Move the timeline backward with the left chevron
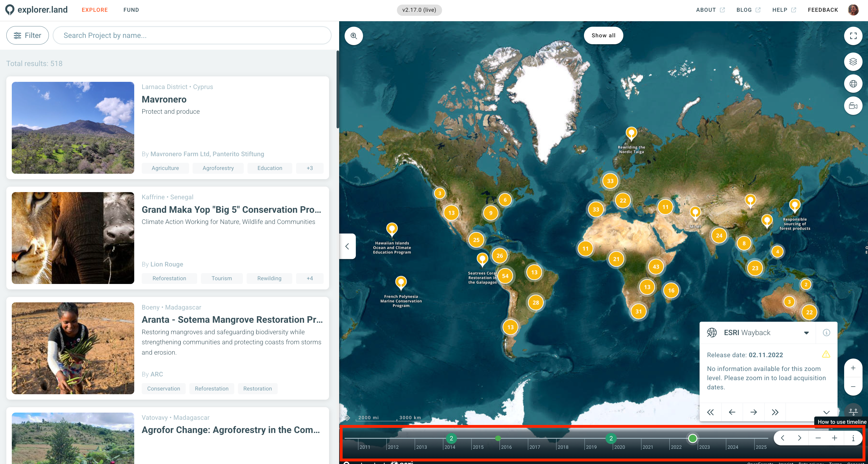 pyautogui.click(x=782, y=438)
